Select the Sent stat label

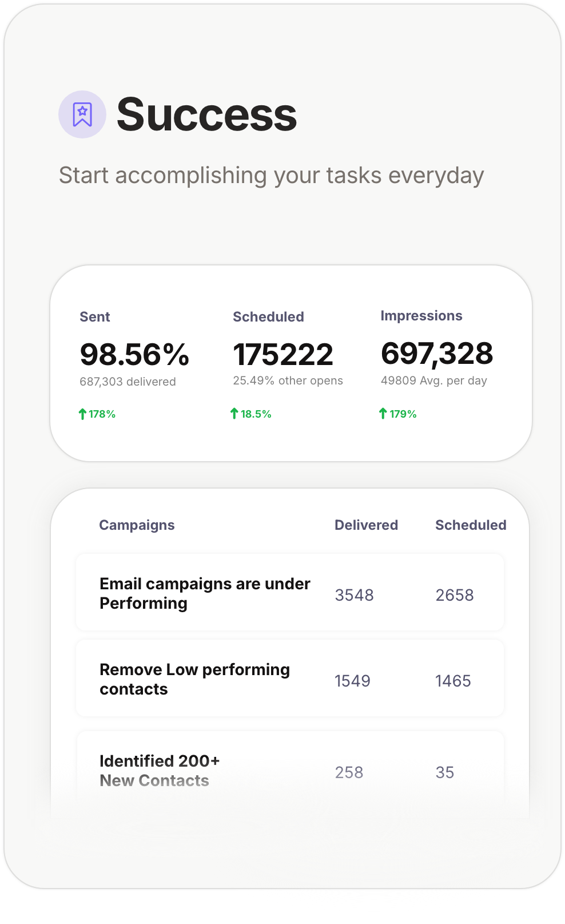click(x=95, y=317)
